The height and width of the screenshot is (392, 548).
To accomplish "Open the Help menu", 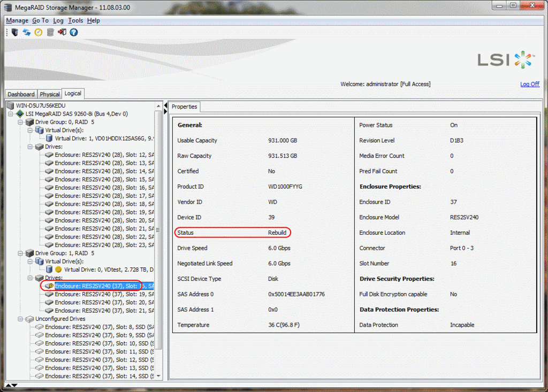I will (x=93, y=21).
